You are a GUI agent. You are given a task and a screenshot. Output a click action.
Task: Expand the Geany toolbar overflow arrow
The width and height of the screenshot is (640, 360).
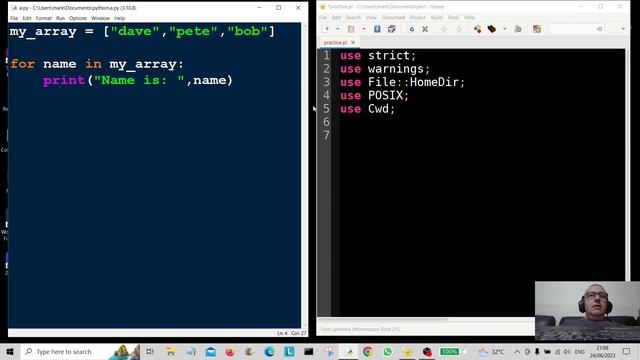[623, 29]
